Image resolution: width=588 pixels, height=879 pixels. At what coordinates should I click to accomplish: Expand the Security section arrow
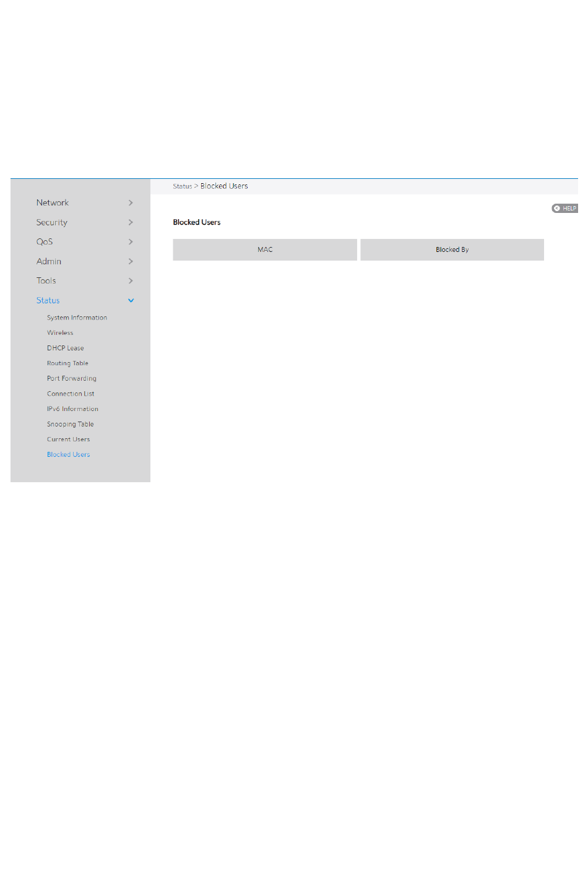131,222
